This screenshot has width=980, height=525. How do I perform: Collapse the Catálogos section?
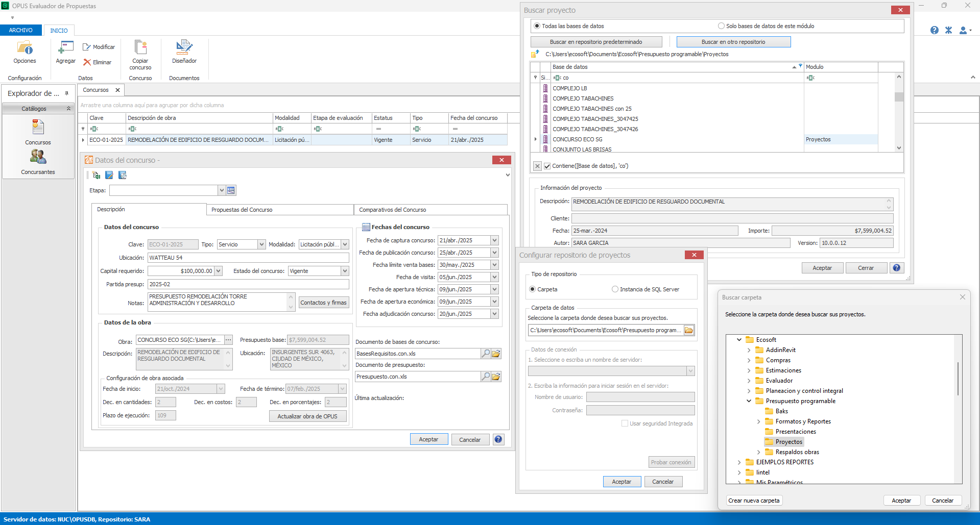pyautogui.click(x=68, y=109)
